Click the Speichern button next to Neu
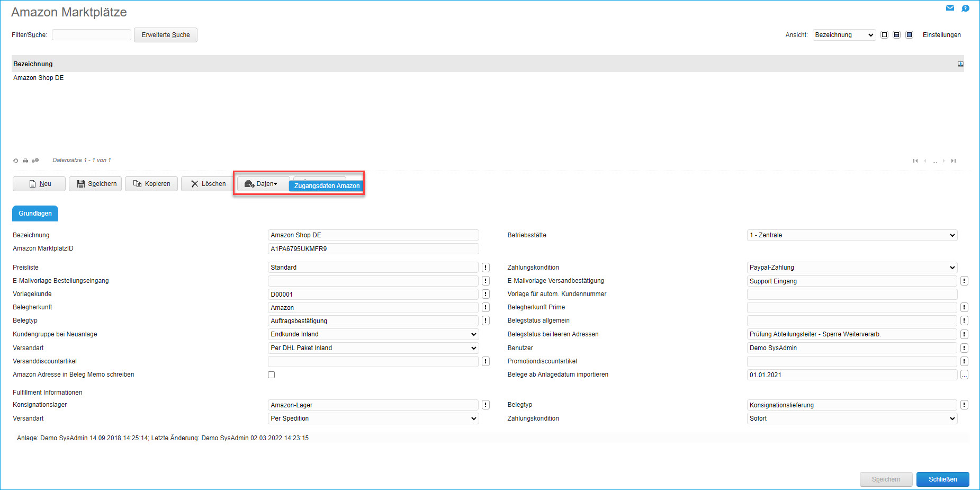Viewport: 980px width, 490px height. pos(95,184)
